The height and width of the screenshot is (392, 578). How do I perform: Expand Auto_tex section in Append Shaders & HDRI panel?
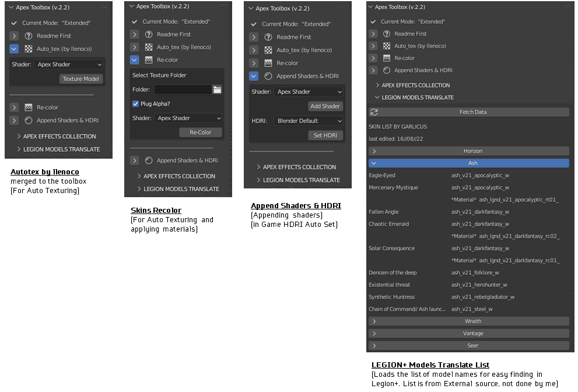[x=254, y=50]
